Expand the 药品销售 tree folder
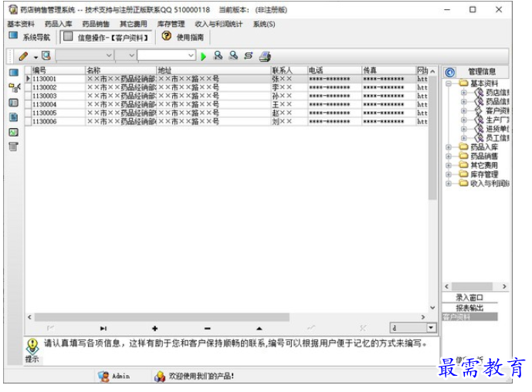This screenshot has width=532, height=392. (449, 157)
